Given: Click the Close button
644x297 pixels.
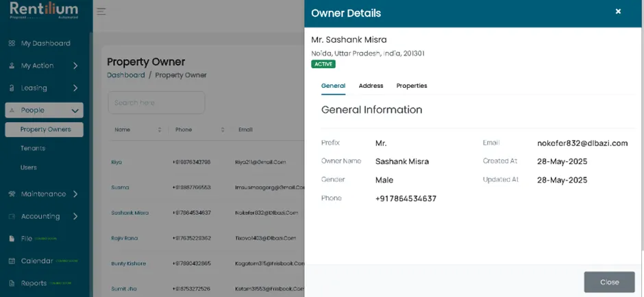Looking at the screenshot, I should point(609,282).
